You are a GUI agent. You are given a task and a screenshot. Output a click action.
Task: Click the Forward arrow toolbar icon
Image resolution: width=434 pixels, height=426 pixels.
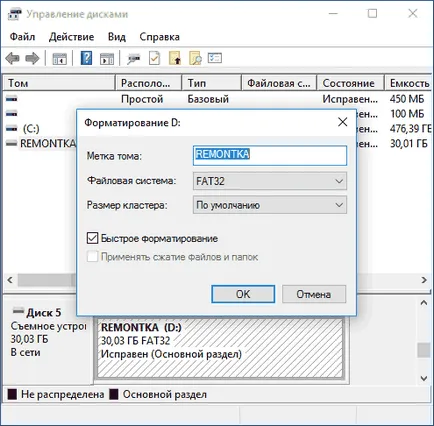32,58
